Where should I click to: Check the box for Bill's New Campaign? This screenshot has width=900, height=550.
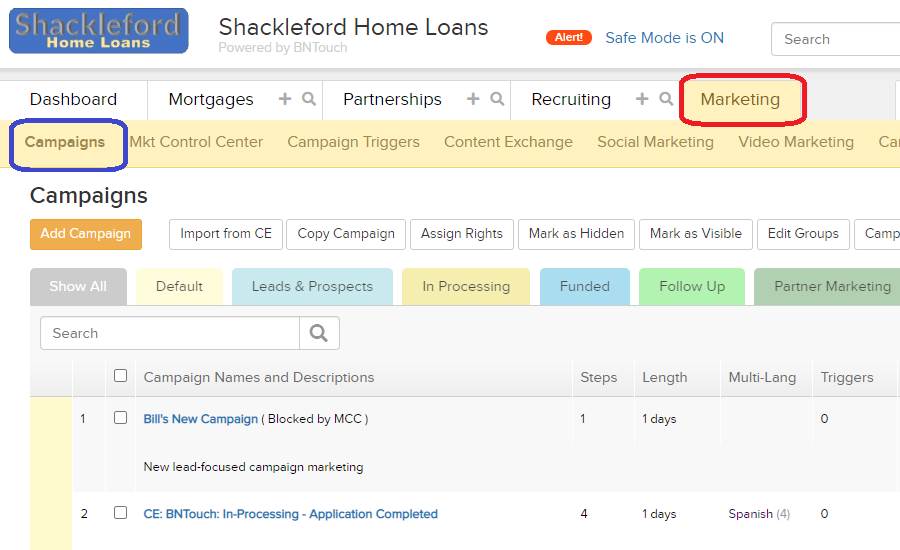121,417
